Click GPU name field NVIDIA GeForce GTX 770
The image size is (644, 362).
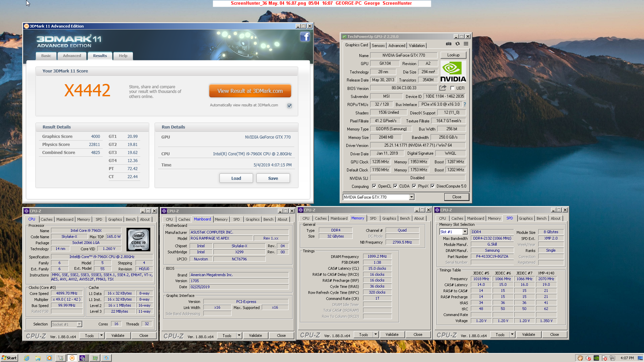[403, 55]
